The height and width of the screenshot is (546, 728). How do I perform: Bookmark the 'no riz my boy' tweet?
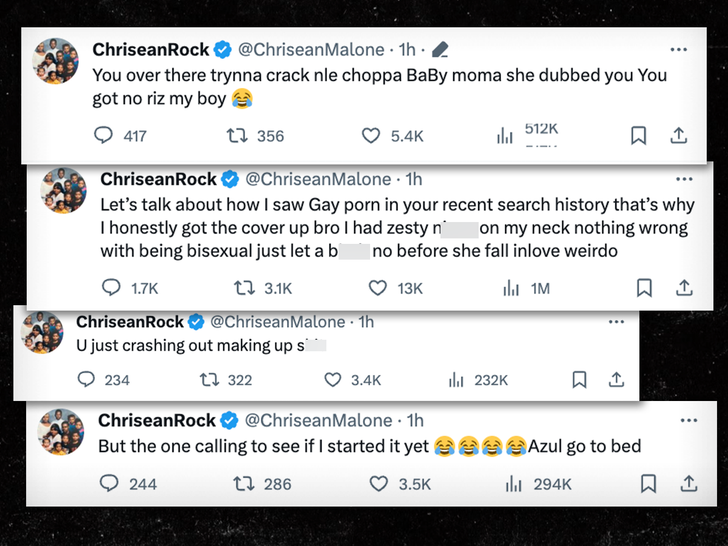tap(639, 136)
